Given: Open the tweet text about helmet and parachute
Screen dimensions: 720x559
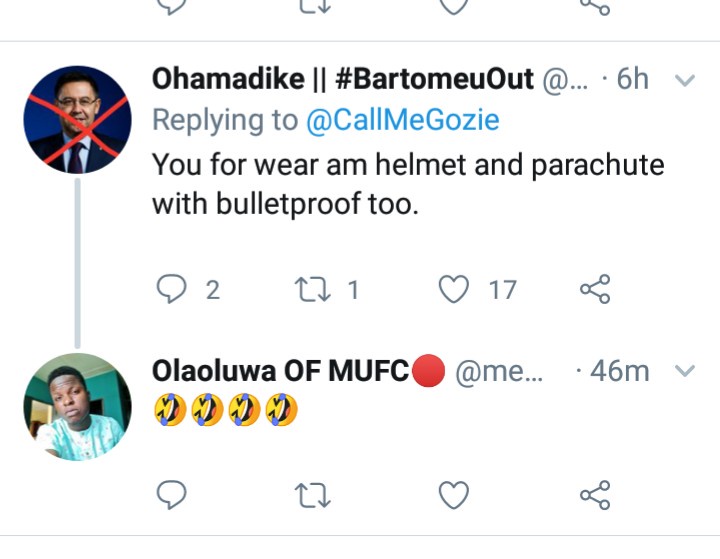Looking at the screenshot, I should coord(408,184).
